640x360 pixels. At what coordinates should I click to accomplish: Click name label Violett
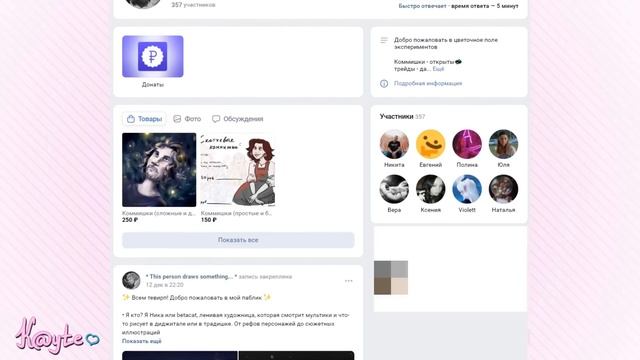coord(467,210)
